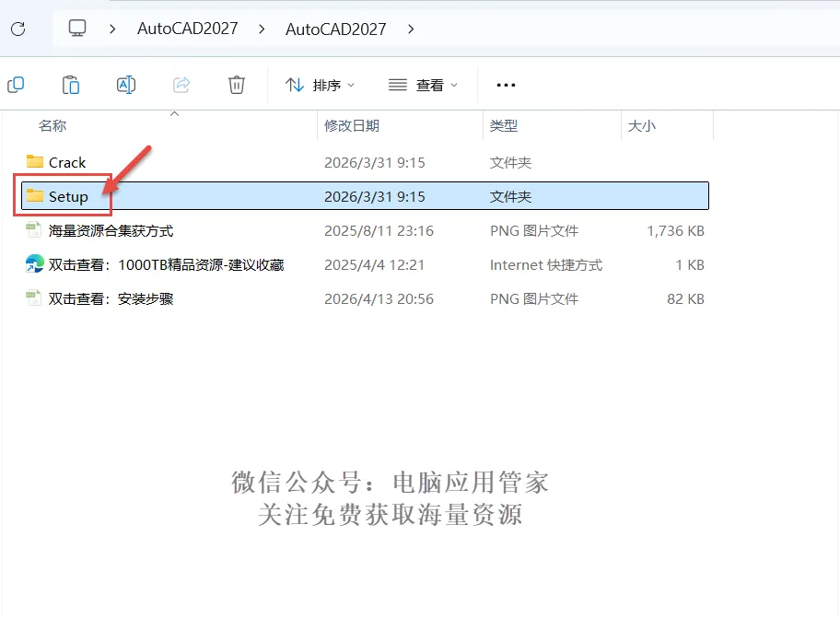Expand chevron after second AutoCAD2027 breadcrumb
The width and height of the screenshot is (840, 618).
[x=411, y=29]
